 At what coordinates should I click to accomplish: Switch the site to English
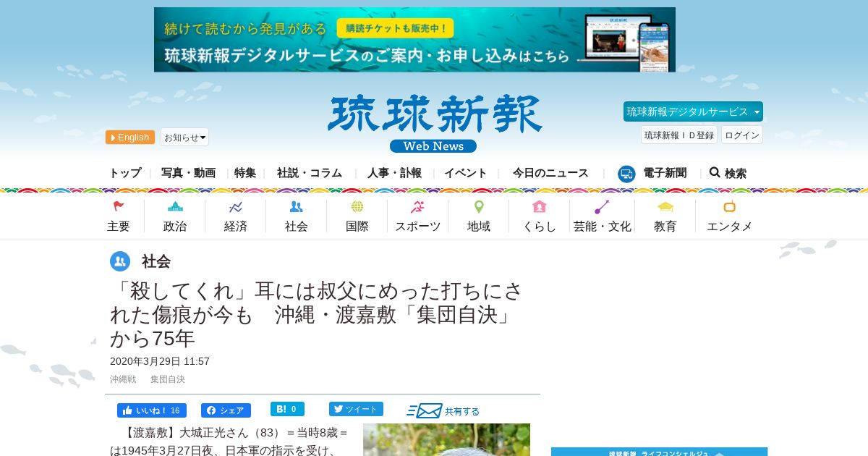130,138
